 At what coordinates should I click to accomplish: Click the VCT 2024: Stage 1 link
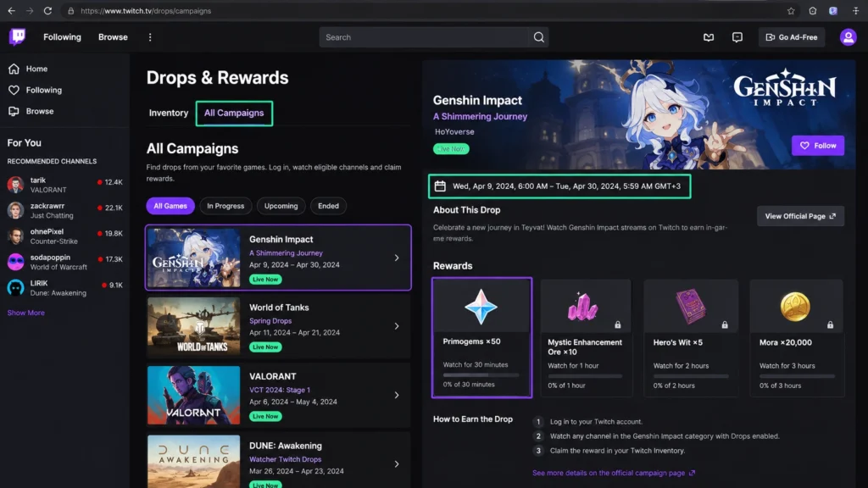pyautogui.click(x=280, y=390)
